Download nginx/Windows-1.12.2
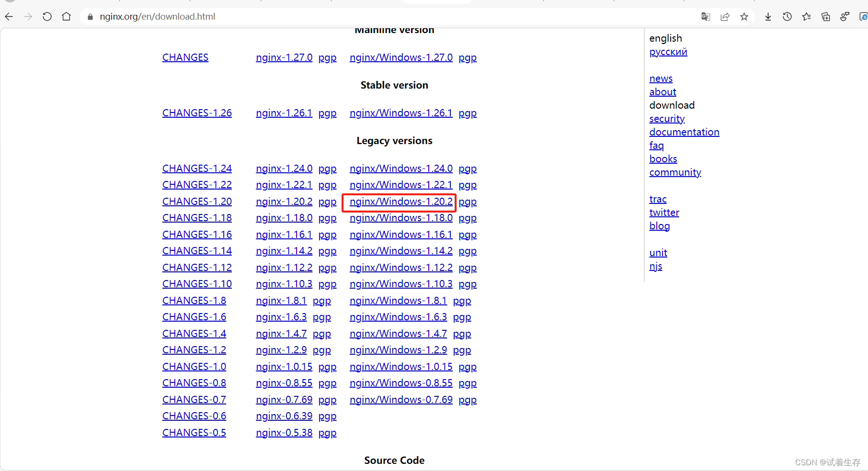 click(x=401, y=268)
